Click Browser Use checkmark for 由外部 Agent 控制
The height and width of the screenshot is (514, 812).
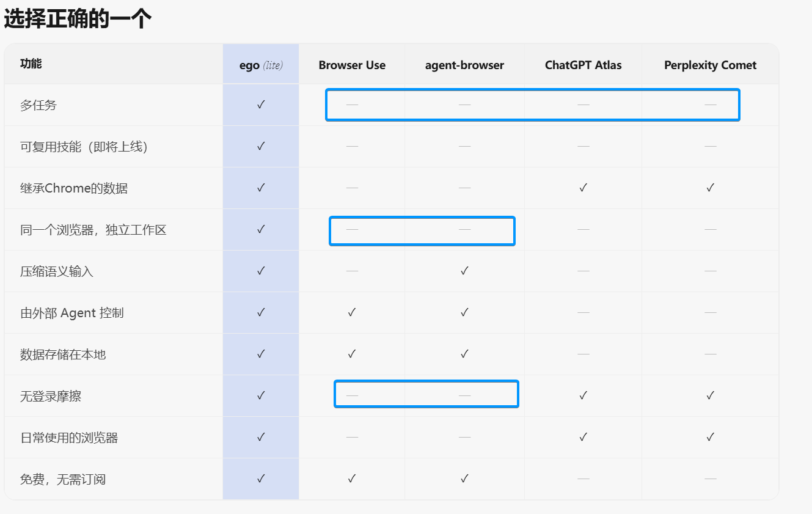click(352, 312)
